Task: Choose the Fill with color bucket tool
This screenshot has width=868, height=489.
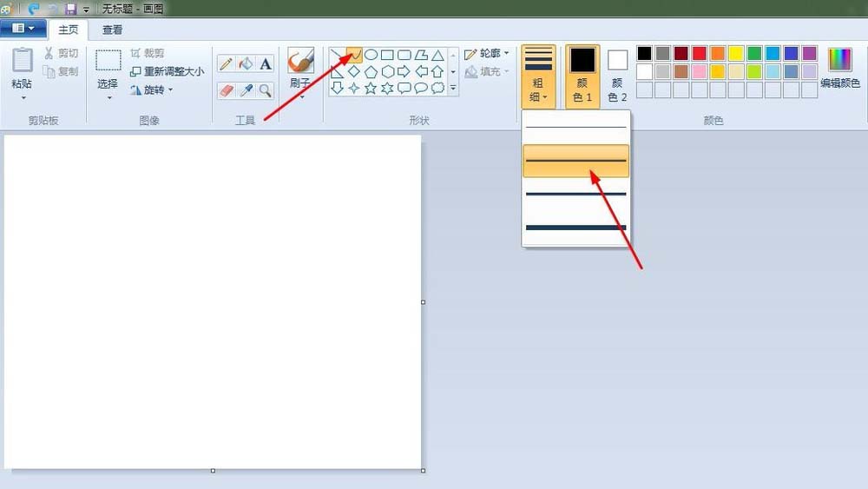Action: click(x=246, y=64)
